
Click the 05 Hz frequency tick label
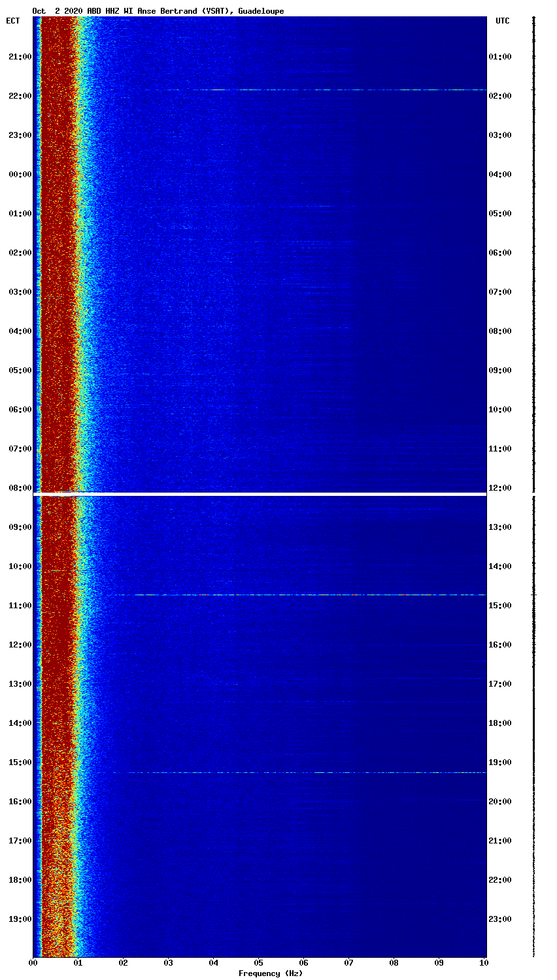[259, 963]
